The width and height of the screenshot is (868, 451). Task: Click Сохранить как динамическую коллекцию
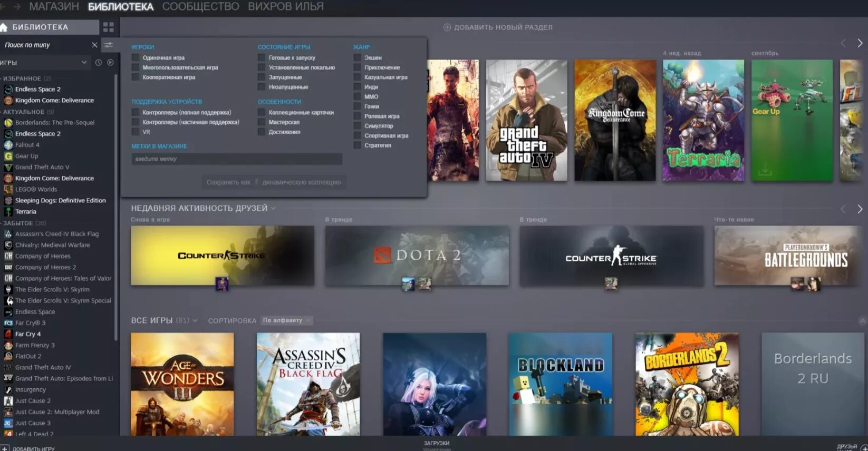(x=273, y=182)
